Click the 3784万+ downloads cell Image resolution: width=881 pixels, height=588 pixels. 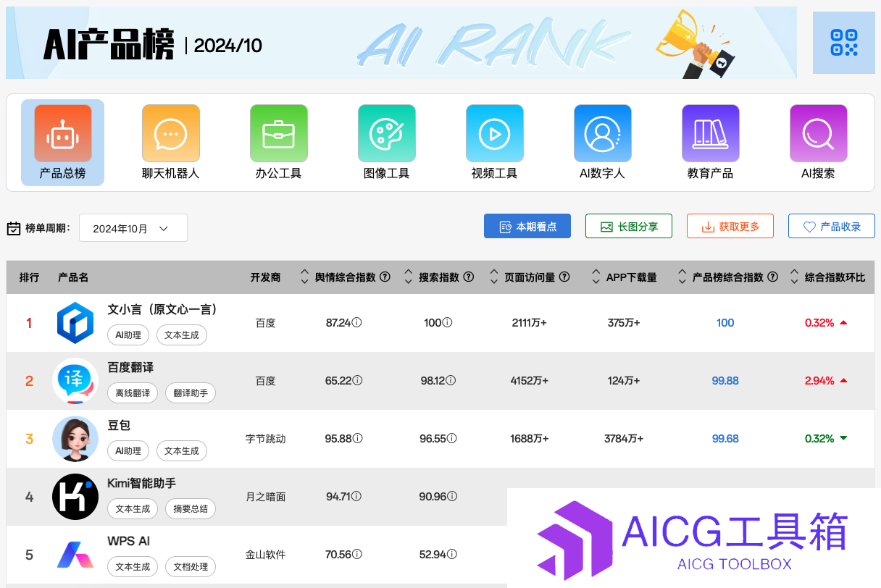624,439
